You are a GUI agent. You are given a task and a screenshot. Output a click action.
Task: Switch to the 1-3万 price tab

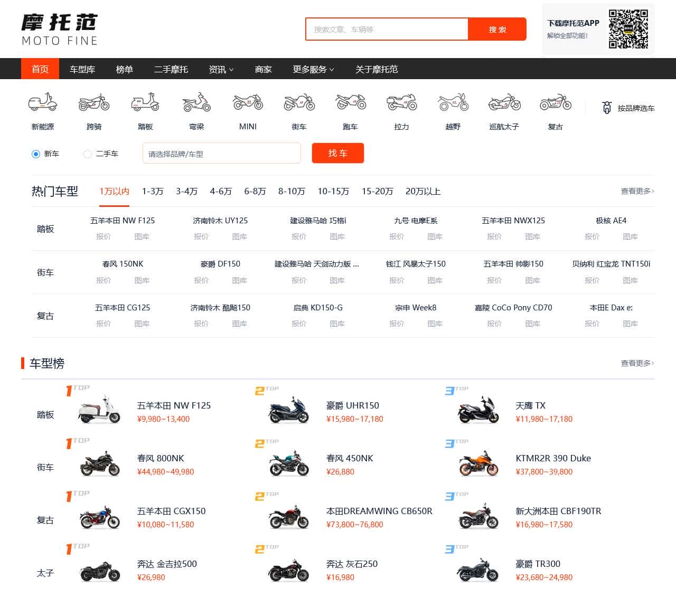coord(153,191)
